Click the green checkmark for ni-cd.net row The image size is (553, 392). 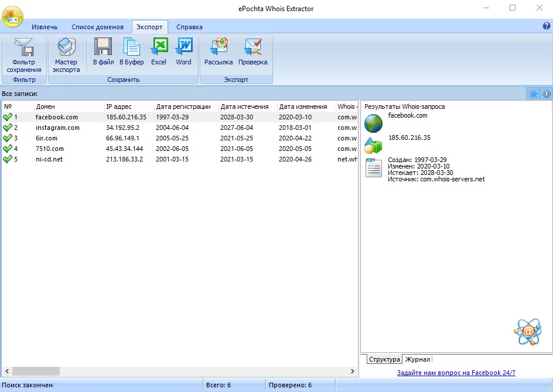8,159
